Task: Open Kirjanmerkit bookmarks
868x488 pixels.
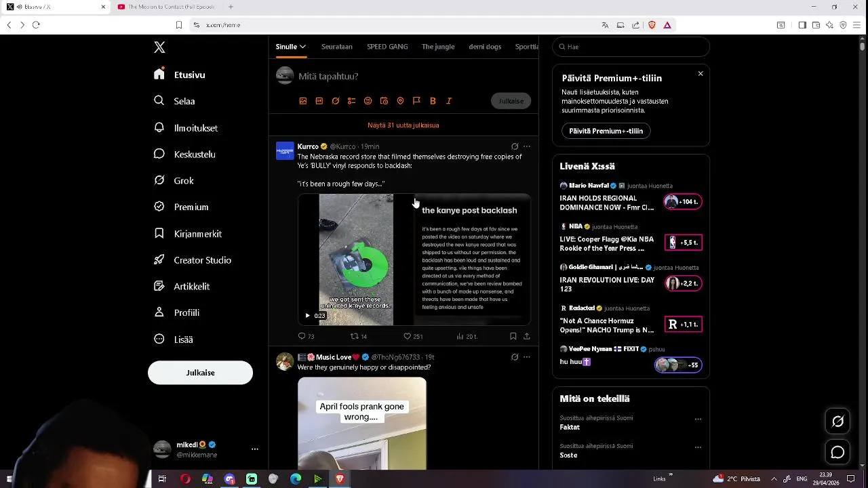Action: [x=188, y=233]
